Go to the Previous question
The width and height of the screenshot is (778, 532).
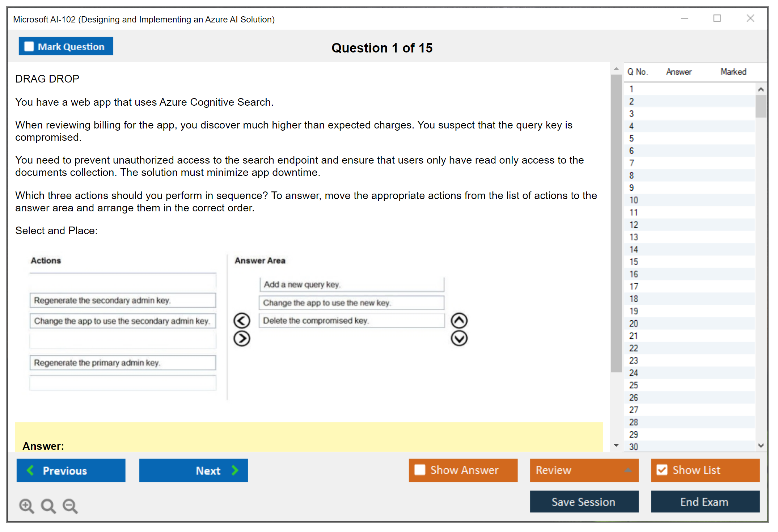coord(71,470)
